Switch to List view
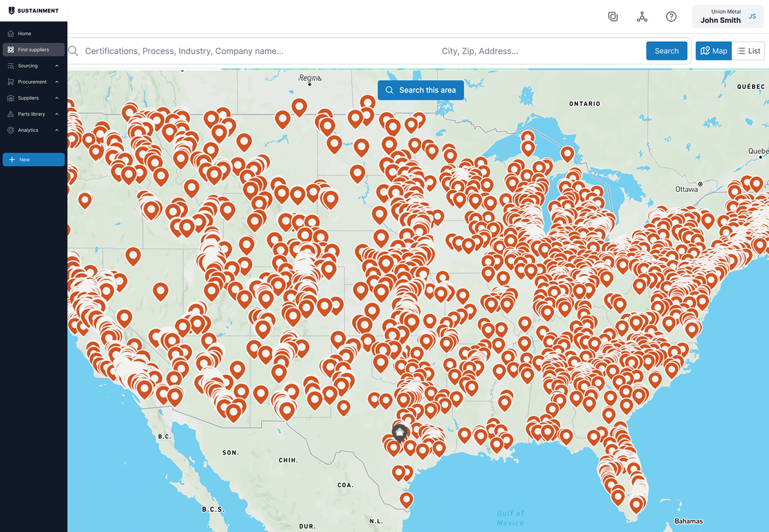This screenshot has width=769, height=532. click(749, 51)
